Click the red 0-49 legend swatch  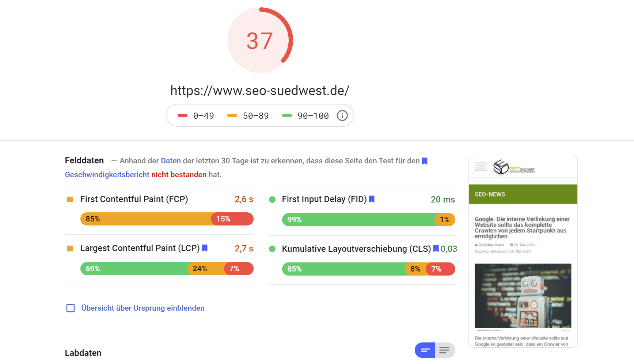182,115
